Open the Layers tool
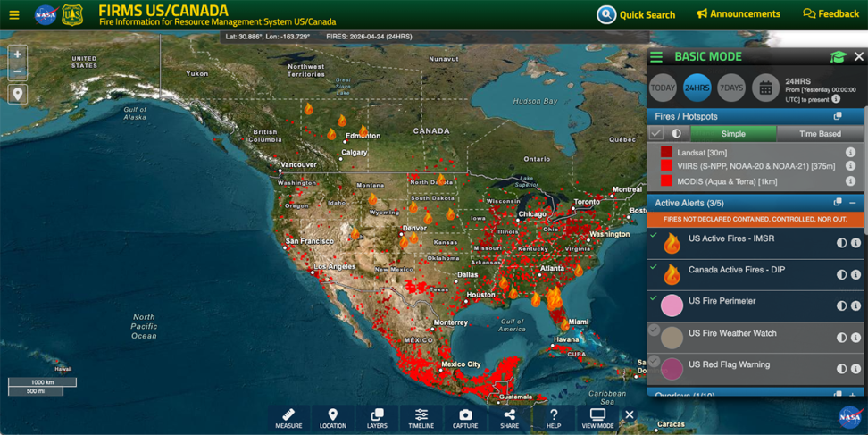The width and height of the screenshot is (868, 435). click(377, 418)
